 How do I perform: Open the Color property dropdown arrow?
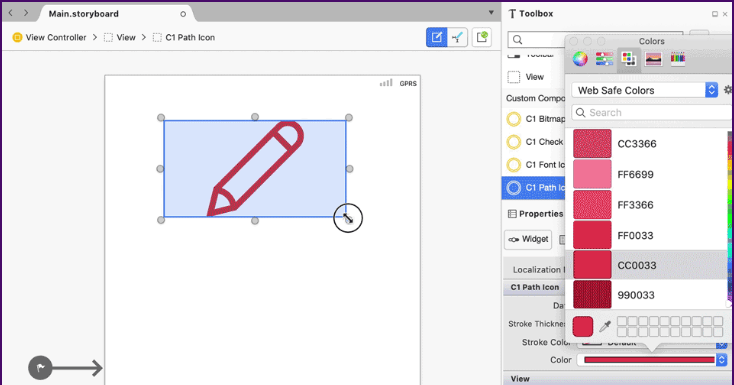(721, 360)
